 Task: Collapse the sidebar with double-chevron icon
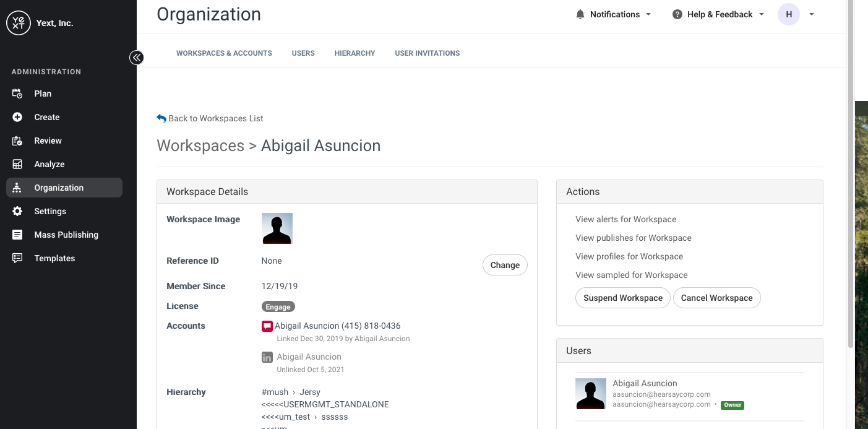click(137, 58)
